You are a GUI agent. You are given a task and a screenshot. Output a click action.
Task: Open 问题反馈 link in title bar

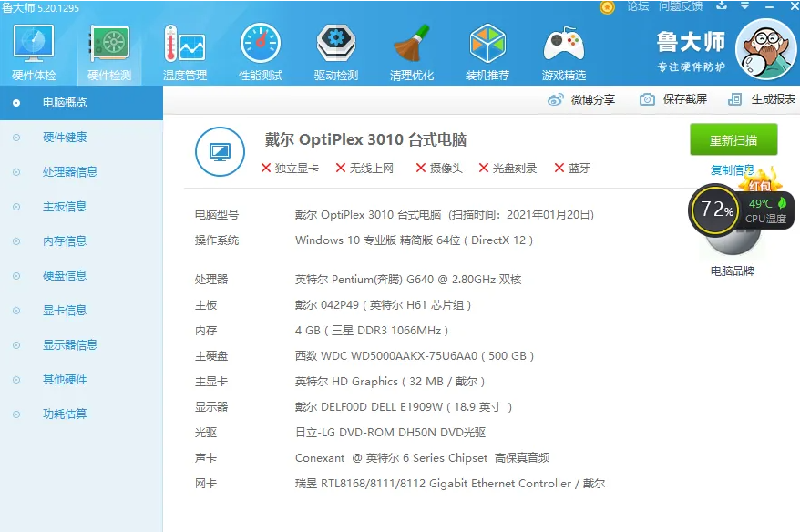click(681, 6)
